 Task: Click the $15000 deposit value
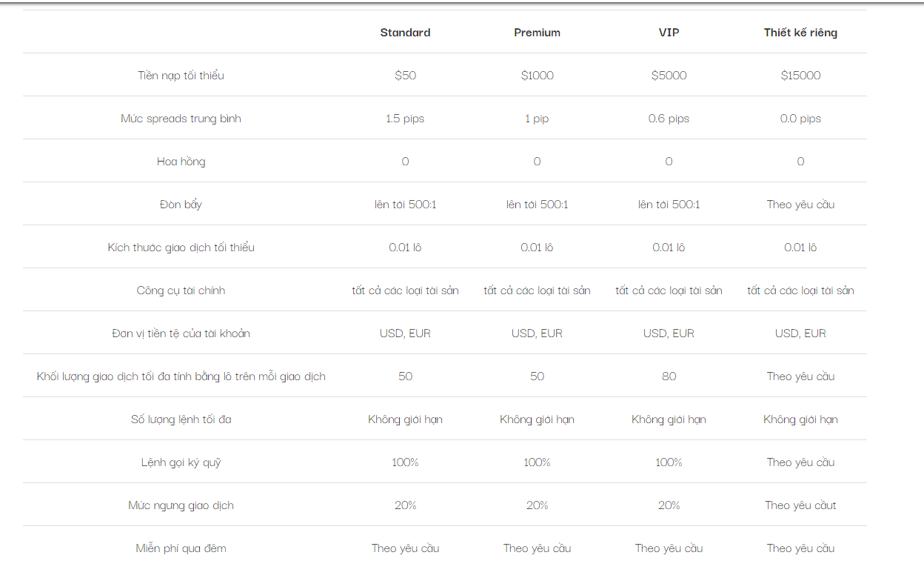click(800, 76)
